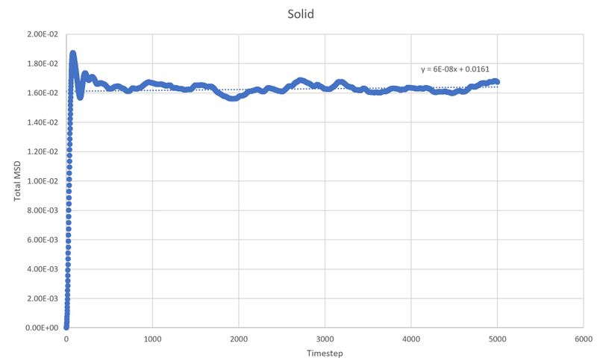This screenshot has height=364, width=597.
Task: Click the 1.00E-02 vertical axis label
Action: click(43, 181)
